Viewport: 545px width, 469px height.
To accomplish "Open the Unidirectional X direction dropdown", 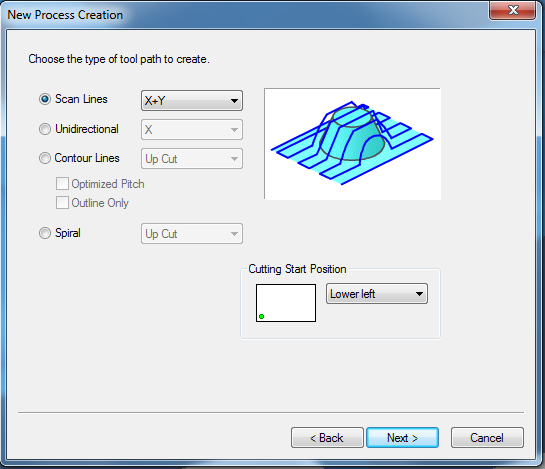I will pos(192,130).
